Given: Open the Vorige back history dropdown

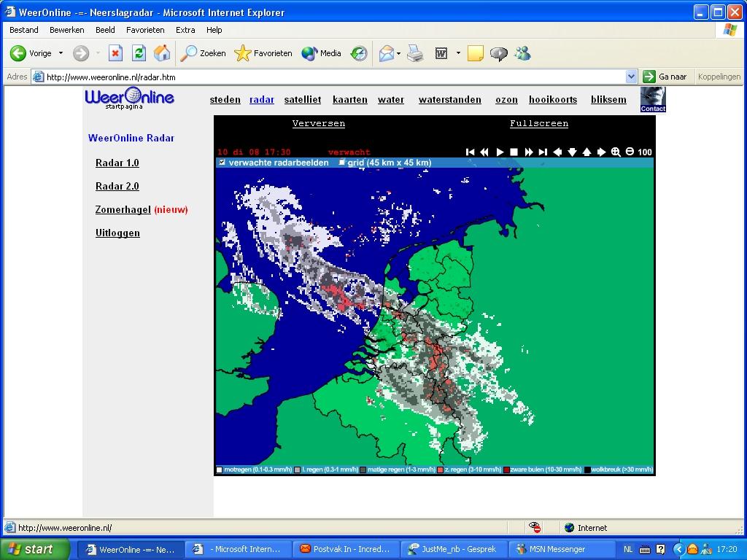Looking at the screenshot, I should click(61, 53).
